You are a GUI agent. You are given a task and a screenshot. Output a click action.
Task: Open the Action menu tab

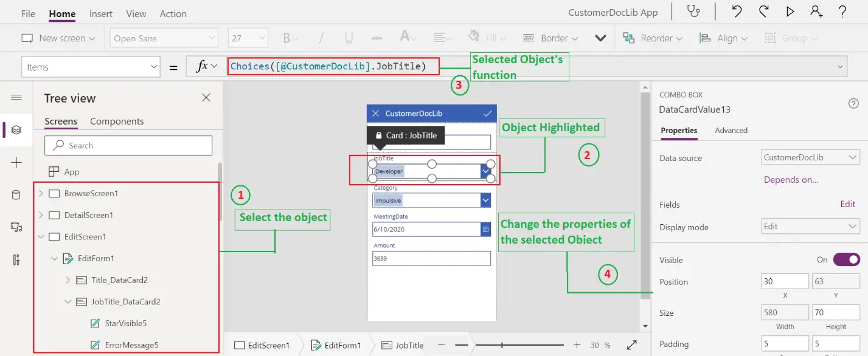coord(173,13)
